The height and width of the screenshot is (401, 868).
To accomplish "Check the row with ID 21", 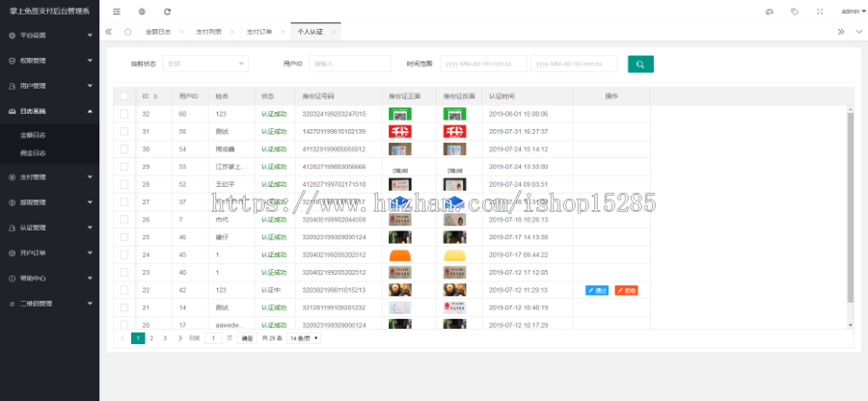I will click(124, 307).
